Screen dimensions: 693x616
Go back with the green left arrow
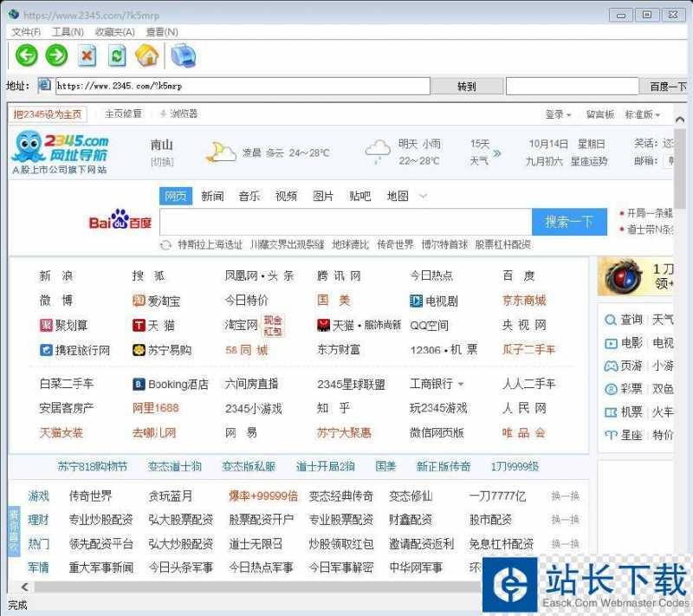[27, 55]
